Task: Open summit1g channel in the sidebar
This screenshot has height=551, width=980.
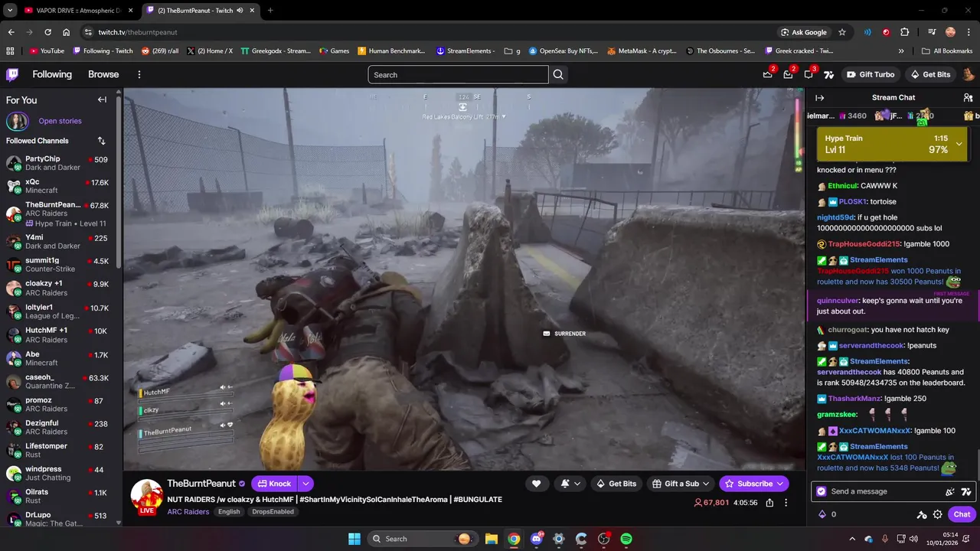Action: [x=57, y=265]
